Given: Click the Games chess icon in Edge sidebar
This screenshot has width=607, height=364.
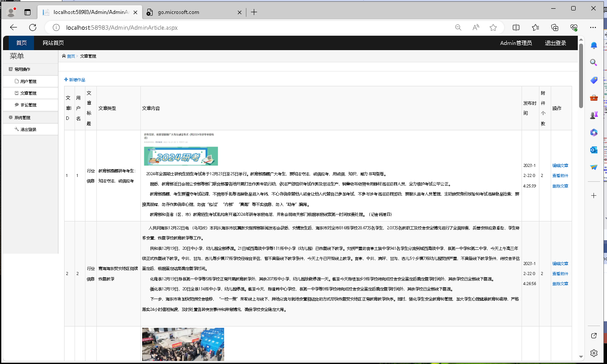Looking at the screenshot, I should [593, 115].
